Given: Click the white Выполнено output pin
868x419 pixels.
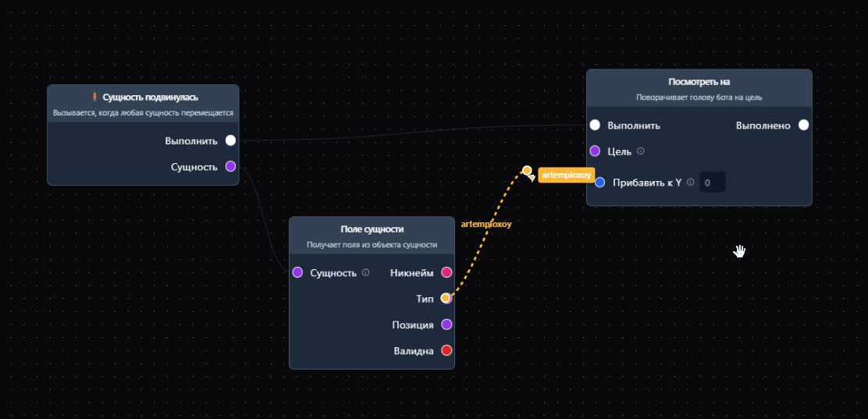Looking at the screenshot, I should 803,125.
